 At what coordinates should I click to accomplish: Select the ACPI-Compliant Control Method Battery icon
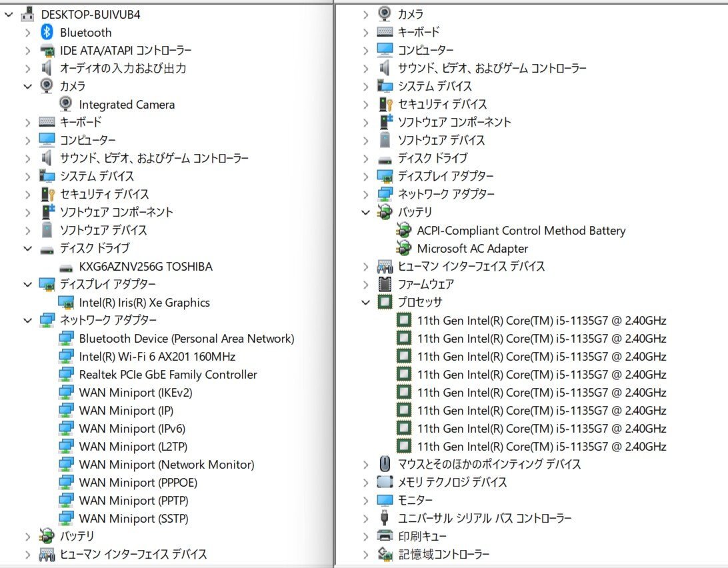point(404,230)
